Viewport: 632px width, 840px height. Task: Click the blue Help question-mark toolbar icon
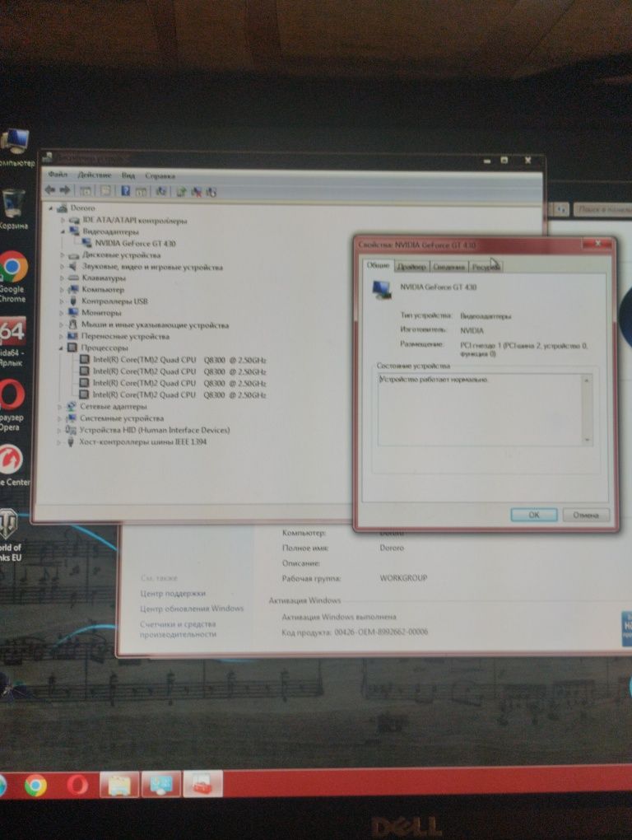tap(126, 191)
